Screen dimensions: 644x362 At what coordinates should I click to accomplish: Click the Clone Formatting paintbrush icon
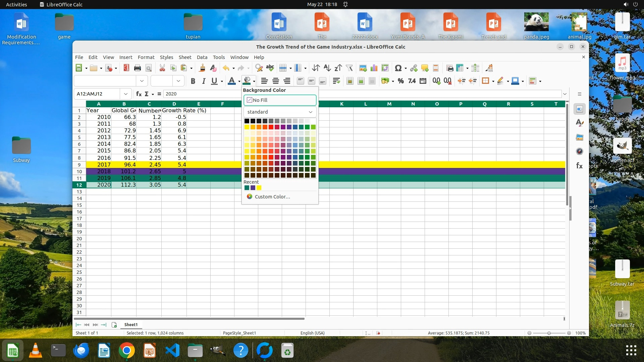click(x=202, y=68)
